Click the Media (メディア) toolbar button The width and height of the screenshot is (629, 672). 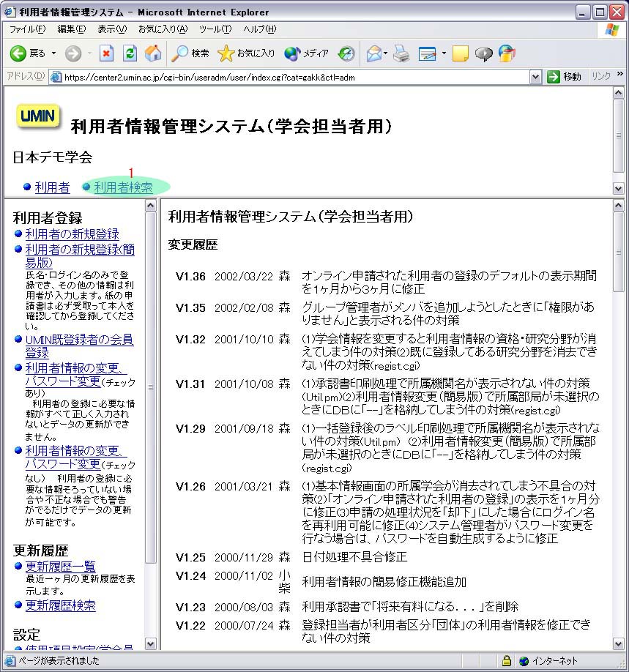point(307,53)
